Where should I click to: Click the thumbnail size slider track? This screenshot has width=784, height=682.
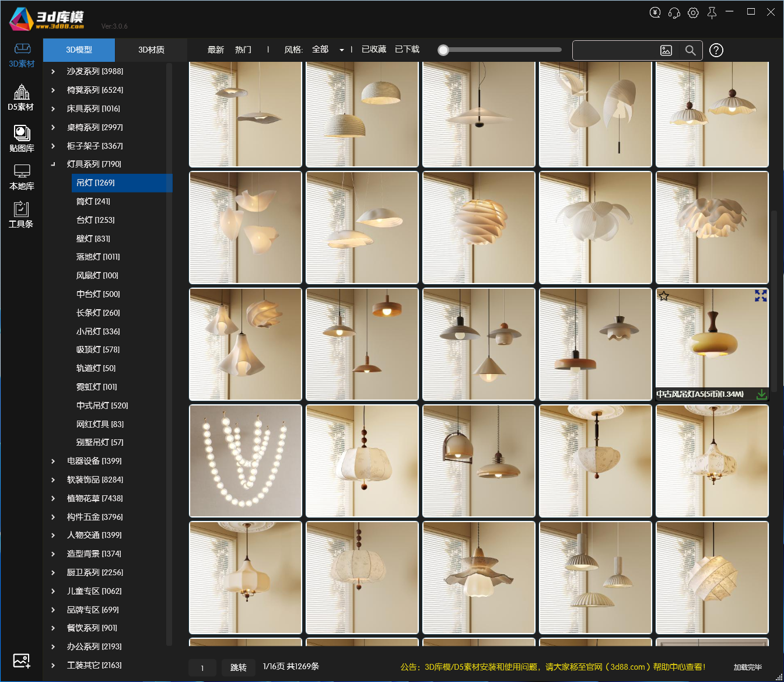tap(500, 50)
